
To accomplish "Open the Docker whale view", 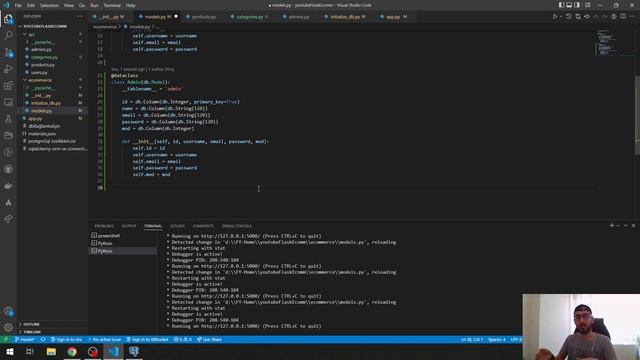I will 8,186.
